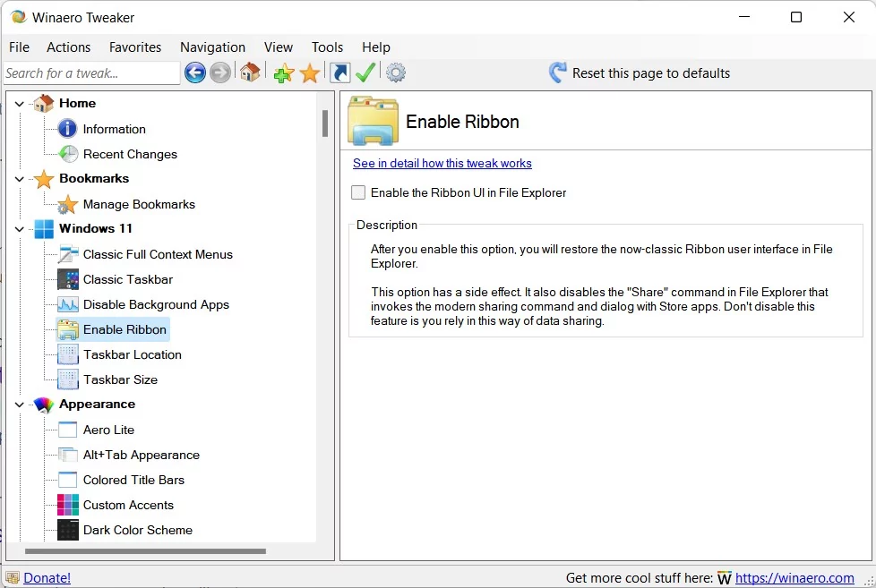Collapse the Windows 11 tree section
Viewport: 876px width, 588px height.
point(20,229)
